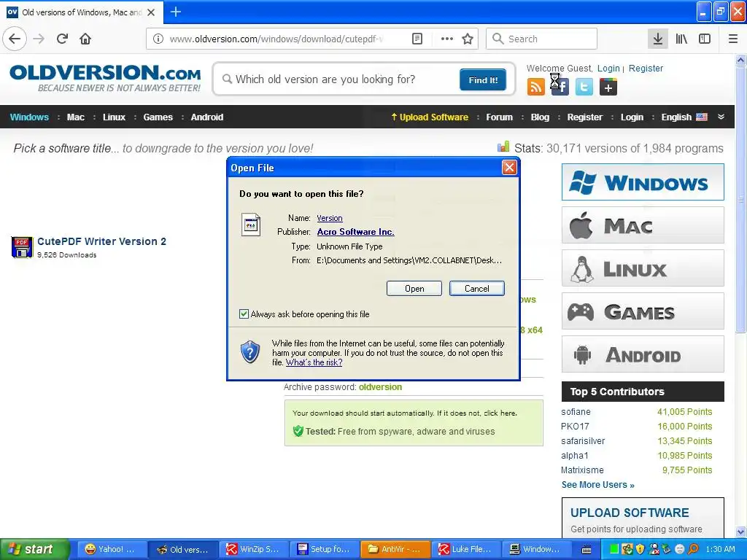This screenshot has width=747, height=560.
Task: Click the magnifier tray icon beside the clock
Action: coord(694,549)
